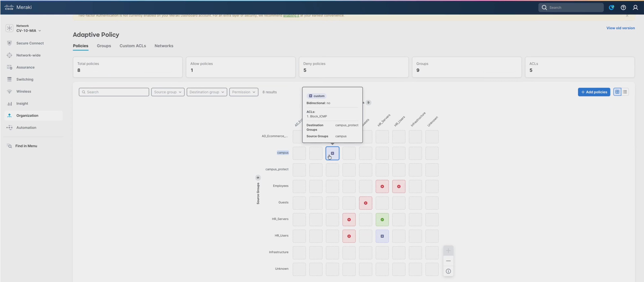Image resolution: width=644 pixels, height=282 pixels.
Task: Open the Switching sidebar section
Action: coord(25,79)
